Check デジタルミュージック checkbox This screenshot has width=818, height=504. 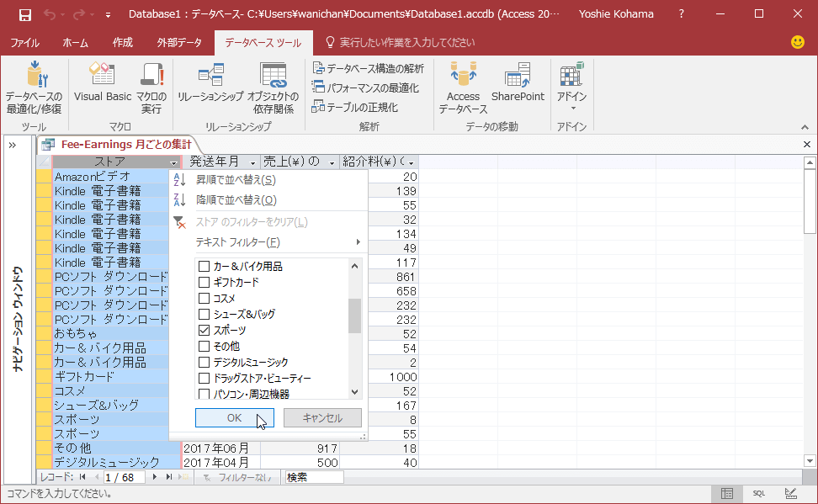pos(204,362)
